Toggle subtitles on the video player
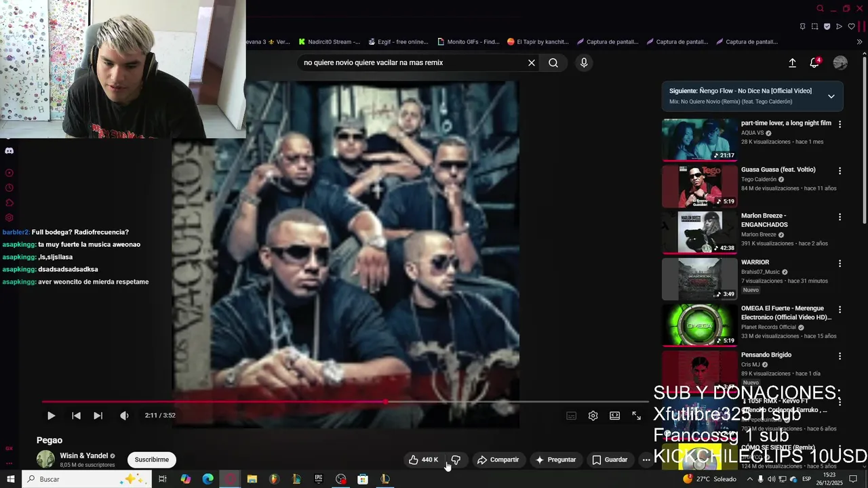868x488 pixels. (572, 415)
